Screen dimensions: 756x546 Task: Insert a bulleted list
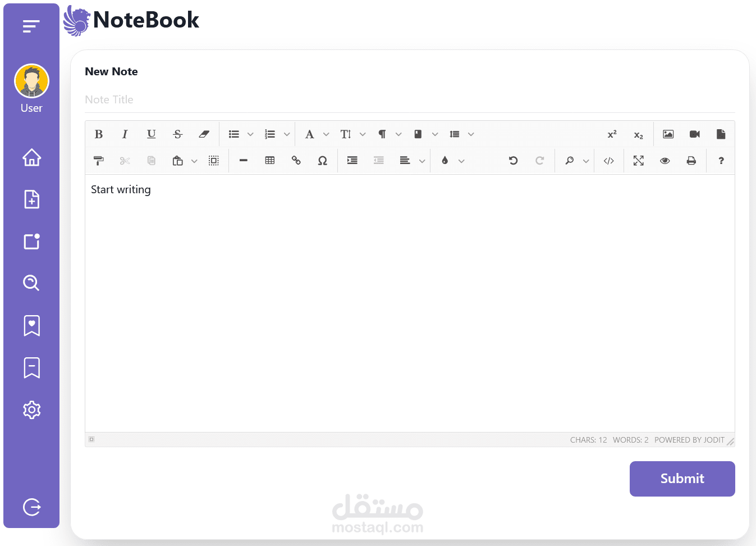point(234,134)
